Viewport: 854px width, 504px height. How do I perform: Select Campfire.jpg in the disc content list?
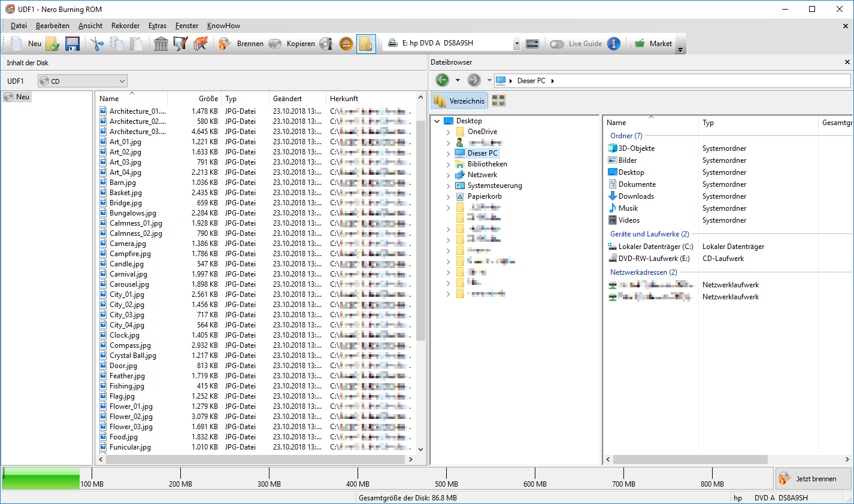coord(130,254)
